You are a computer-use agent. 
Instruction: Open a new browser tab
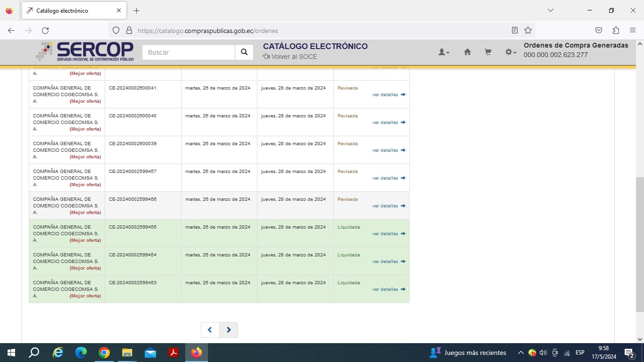click(x=137, y=10)
